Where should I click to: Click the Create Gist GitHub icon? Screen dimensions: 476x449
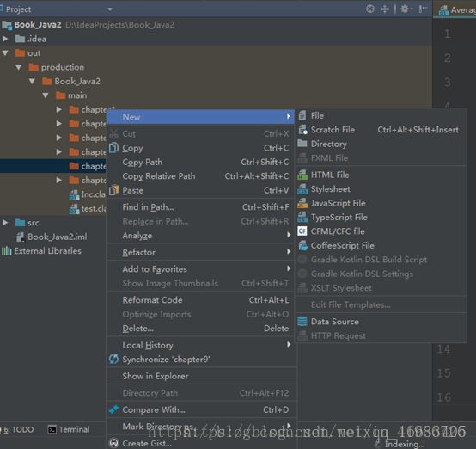113,443
